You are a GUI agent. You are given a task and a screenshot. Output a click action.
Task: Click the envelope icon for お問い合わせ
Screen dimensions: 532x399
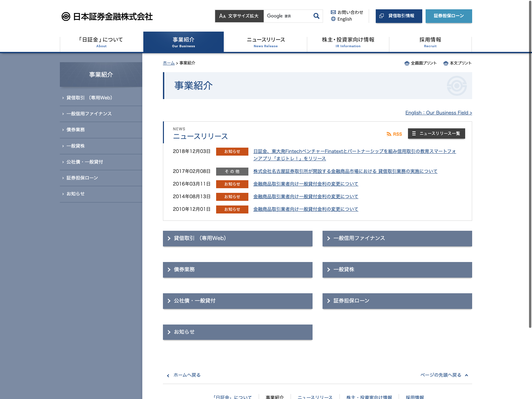333,12
